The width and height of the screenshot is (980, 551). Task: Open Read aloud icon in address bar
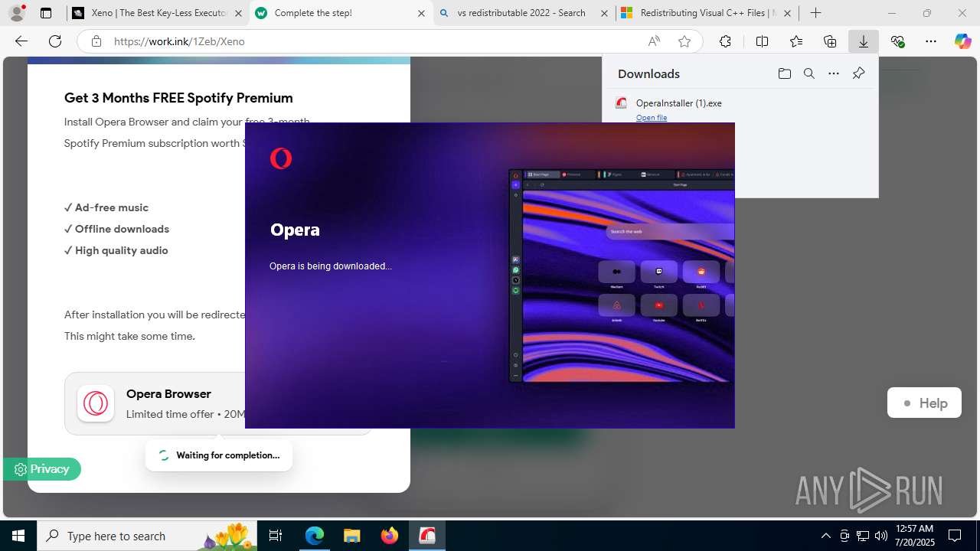click(654, 41)
